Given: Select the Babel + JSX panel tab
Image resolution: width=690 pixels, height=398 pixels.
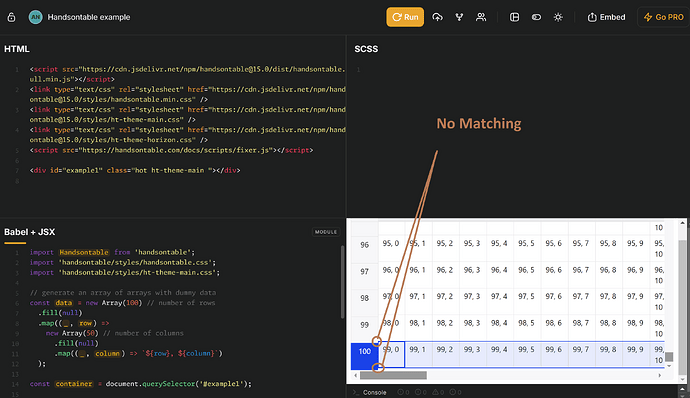Looking at the screenshot, I should (x=29, y=232).
